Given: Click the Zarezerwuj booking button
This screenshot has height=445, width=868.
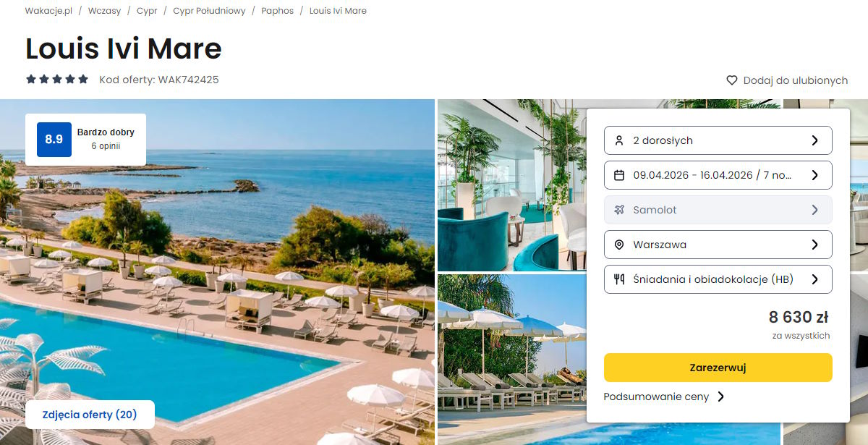Looking at the screenshot, I should coord(718,368).
